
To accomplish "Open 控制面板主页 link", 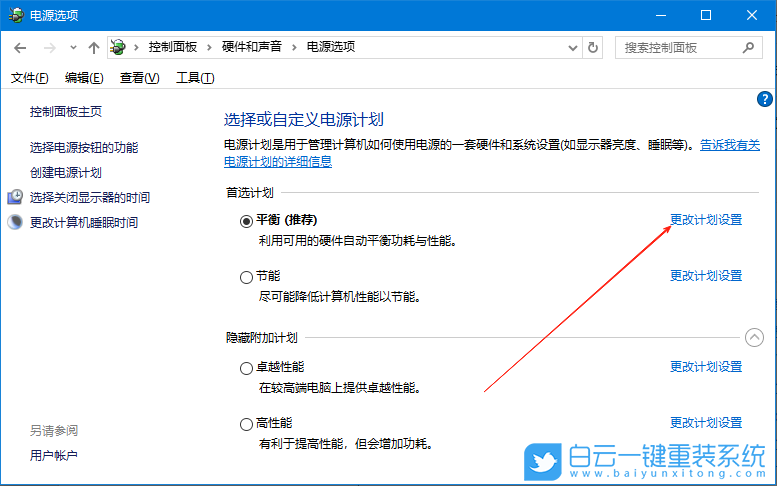I will [66, 111].
